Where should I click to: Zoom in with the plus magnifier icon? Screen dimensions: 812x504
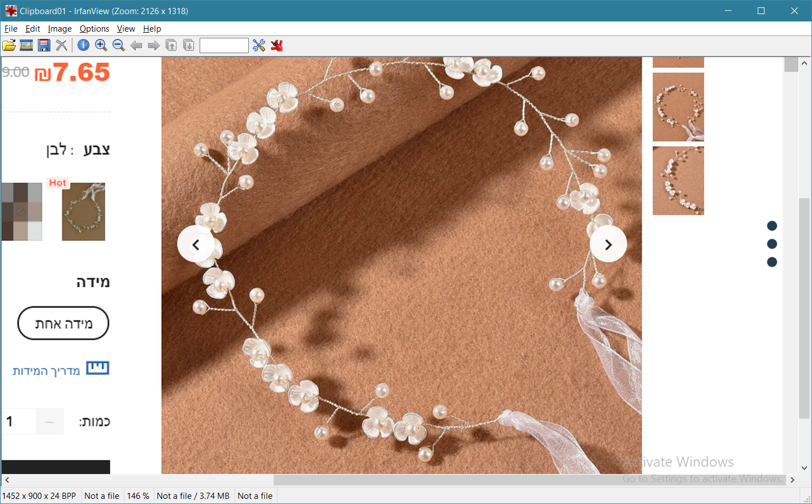tap(101, 46)
